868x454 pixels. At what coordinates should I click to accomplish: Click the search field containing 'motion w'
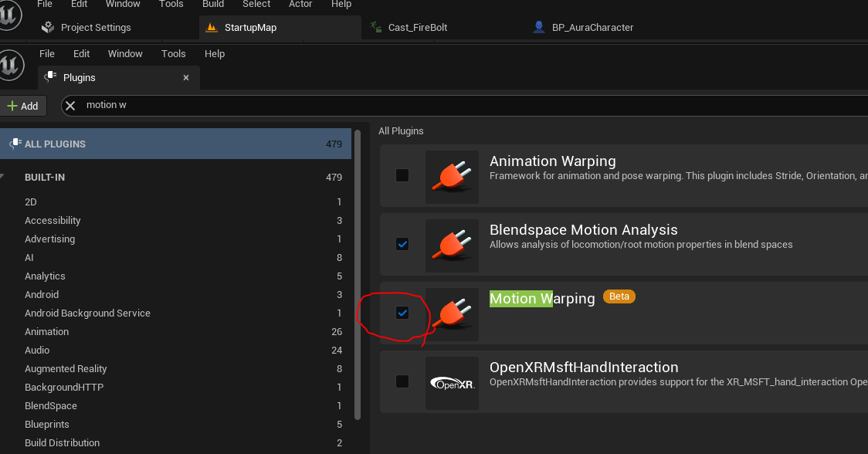coord(465,105)
